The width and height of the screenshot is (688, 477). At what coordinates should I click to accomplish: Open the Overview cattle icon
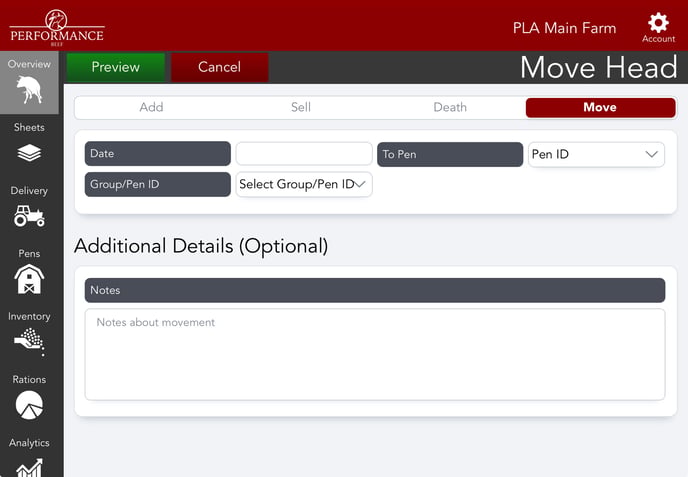click(30, 90)
